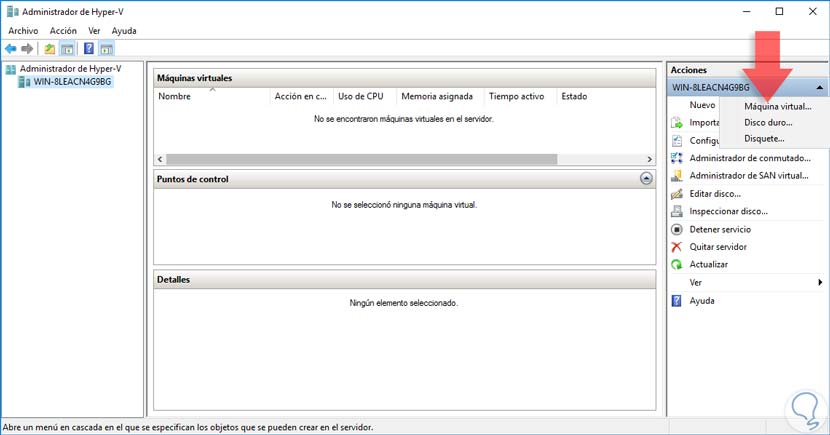Click the Ayuda question mark icon
Screen dimensions: 830x435
[676, 301]
